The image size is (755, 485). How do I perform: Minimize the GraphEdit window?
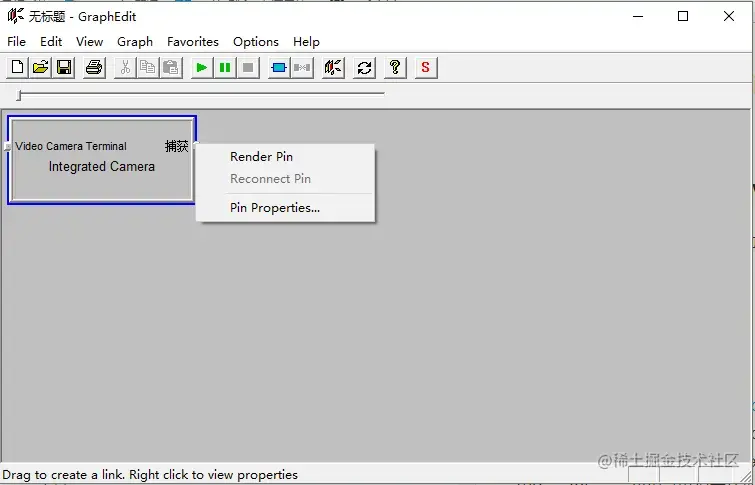638,16
